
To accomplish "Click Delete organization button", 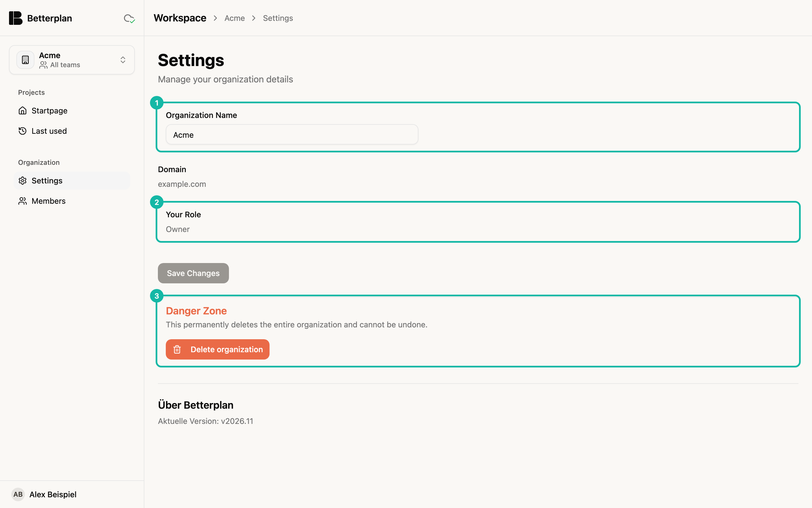I will pos(217,349).
